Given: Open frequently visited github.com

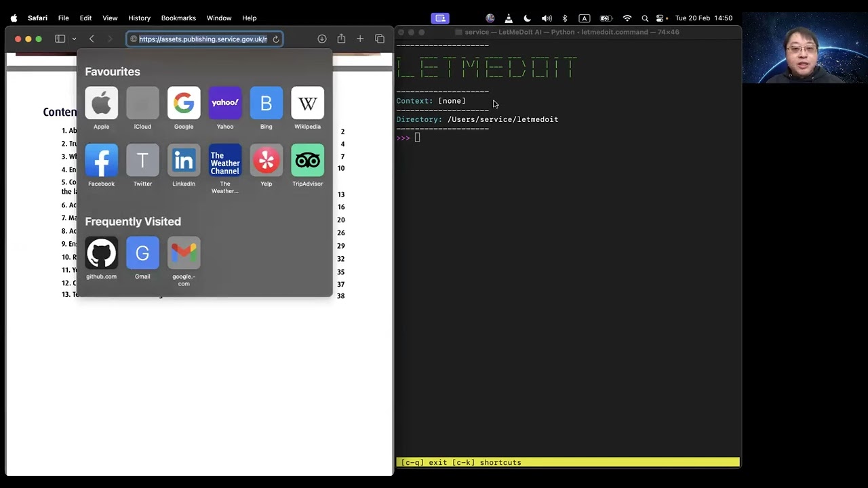Looking at the screenshot, I should pos(101,253).
